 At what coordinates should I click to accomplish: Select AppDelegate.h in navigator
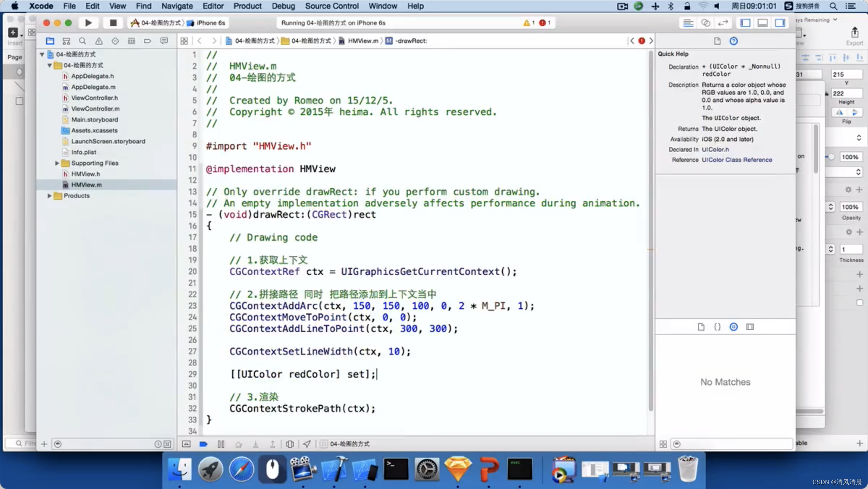[92, 76]
